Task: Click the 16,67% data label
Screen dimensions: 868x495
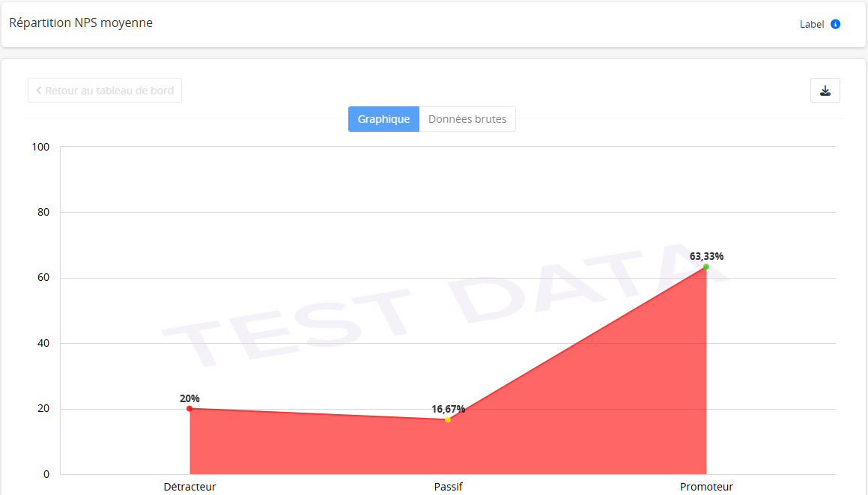Action: 448,409
